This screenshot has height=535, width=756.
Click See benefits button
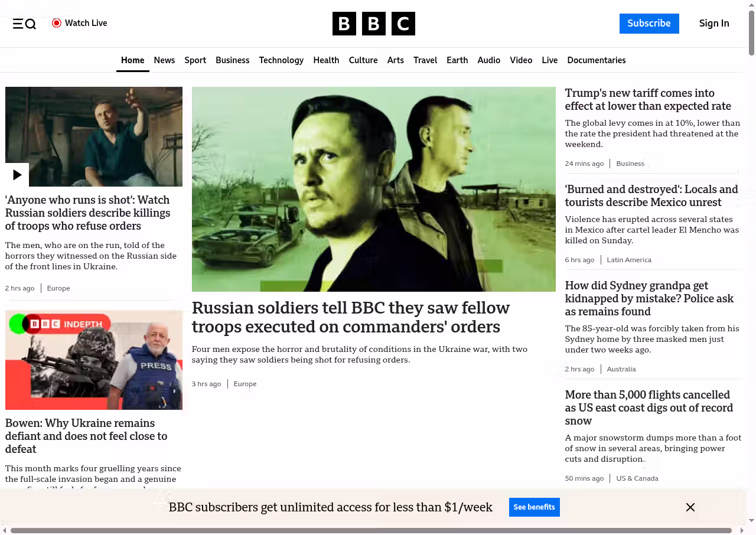point(534,507)
